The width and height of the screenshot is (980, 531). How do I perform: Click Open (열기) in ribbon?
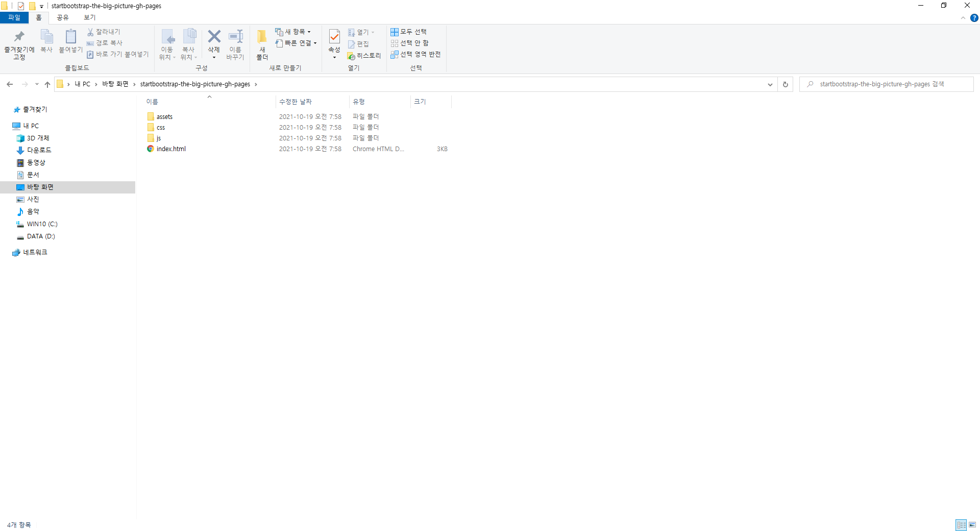(x=361, y=32)
